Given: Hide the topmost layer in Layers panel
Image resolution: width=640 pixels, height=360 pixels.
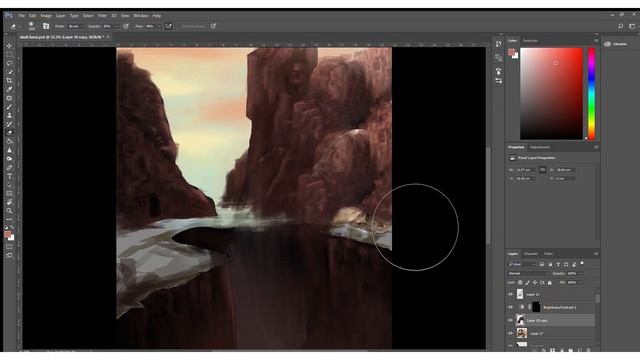Looking at the screenshot, I should (510, 294).
